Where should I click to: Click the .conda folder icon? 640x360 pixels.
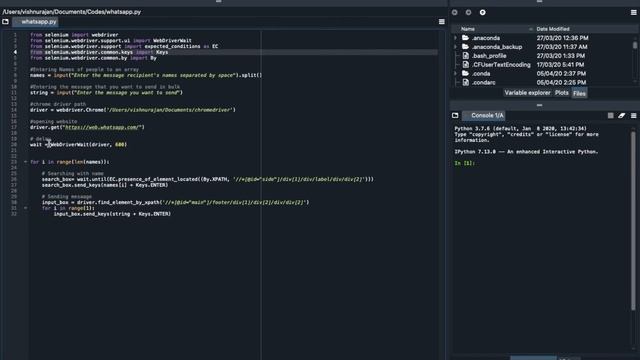tap(465, 73)
